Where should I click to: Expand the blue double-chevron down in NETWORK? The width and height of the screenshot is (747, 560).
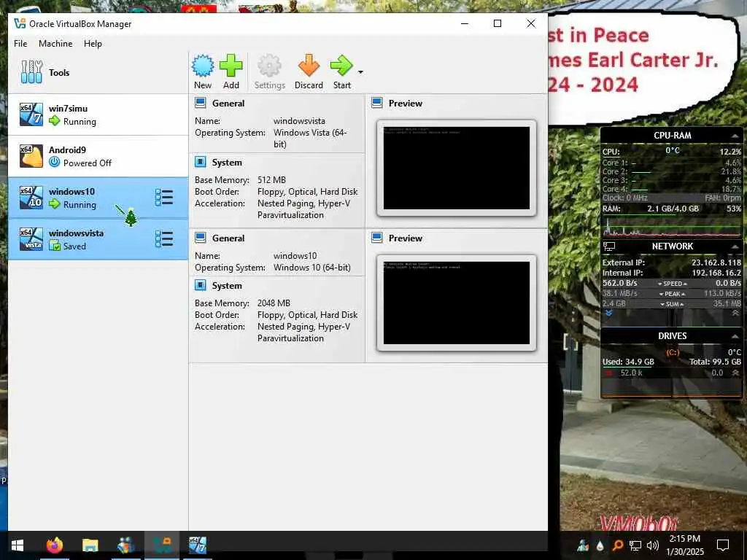(608, 313)
